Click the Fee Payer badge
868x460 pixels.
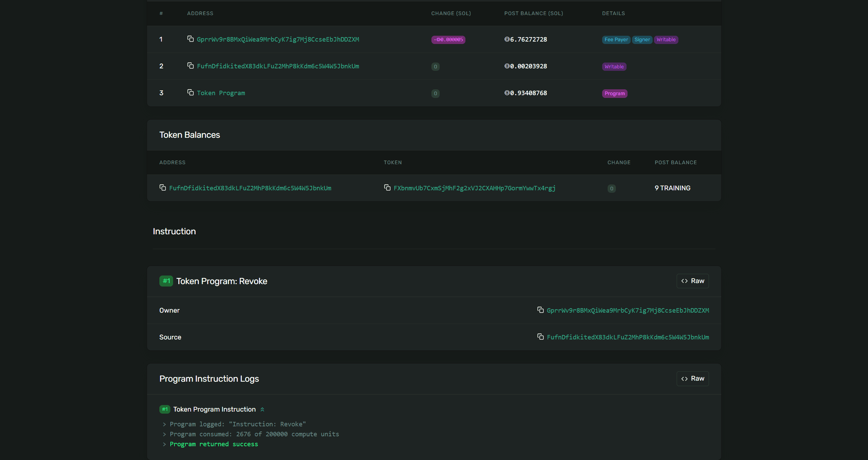coord(616,40)
